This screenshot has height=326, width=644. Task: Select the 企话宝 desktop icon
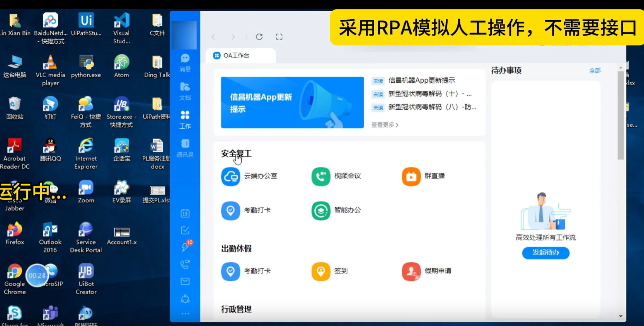tap(121, 150)
